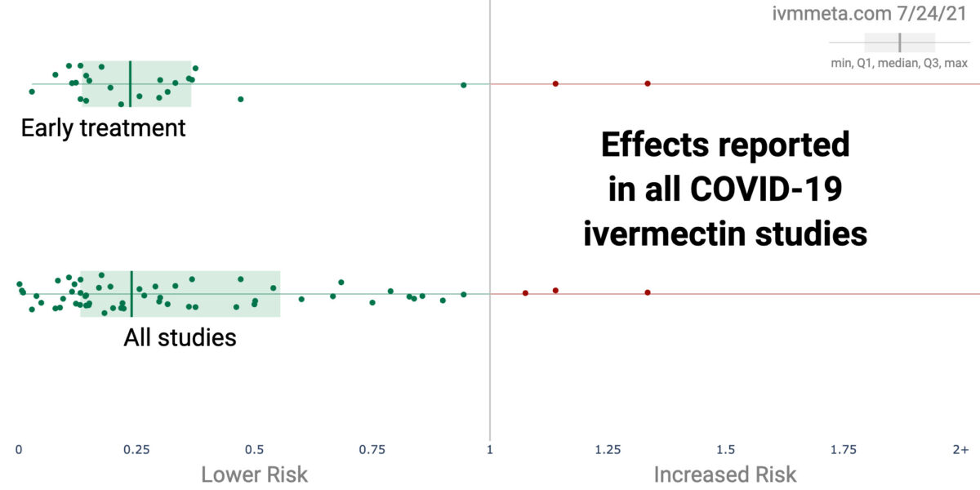Screen dimensions: 980x490
Task: Select rightmost green dot in Early treatment row
Action: [463, 85]
